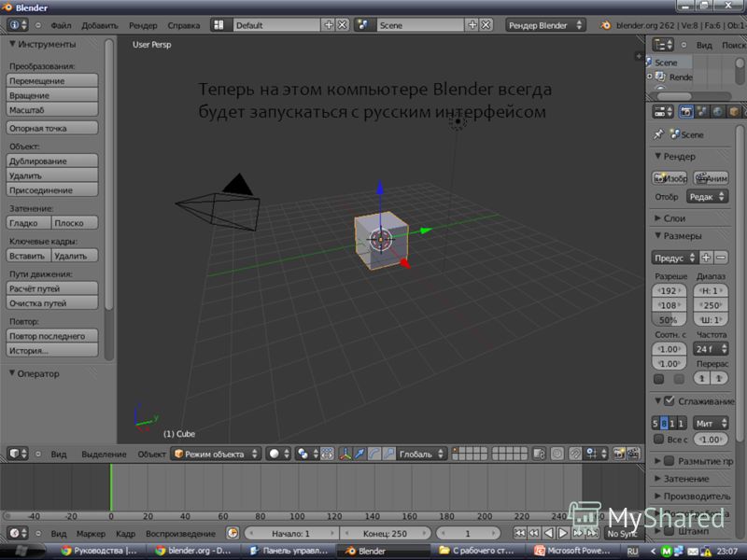Viewport: 747px width, 560px height.
Task: Open the Воспроизведение menu
Action: tap(180, 534)
